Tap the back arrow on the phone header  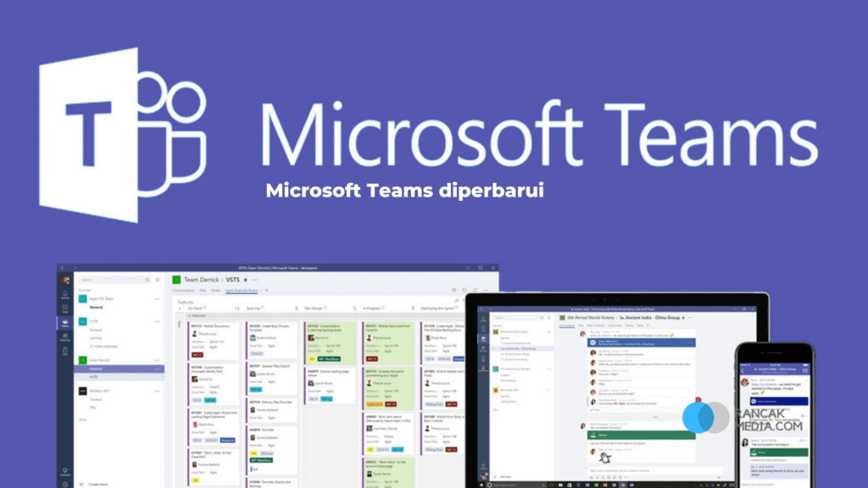[x=743, y=370]
